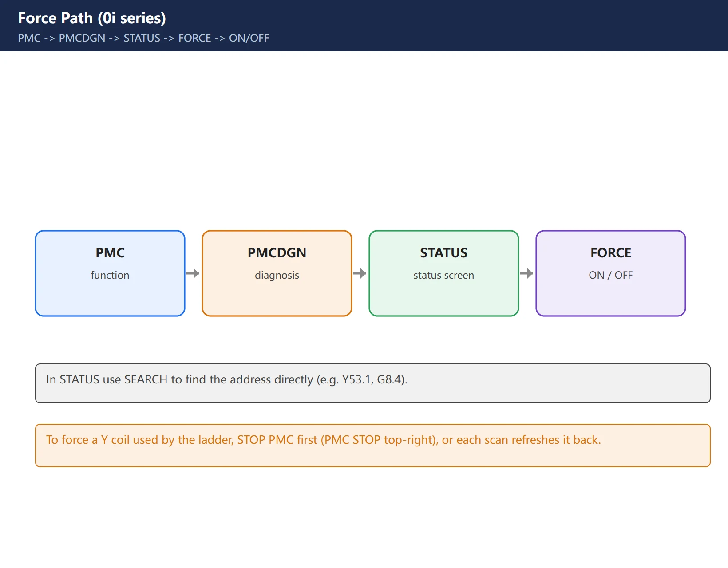This screenshot has height=568, width=728.
Task: Open the STATUS status screen box
Action: (444, 273)
